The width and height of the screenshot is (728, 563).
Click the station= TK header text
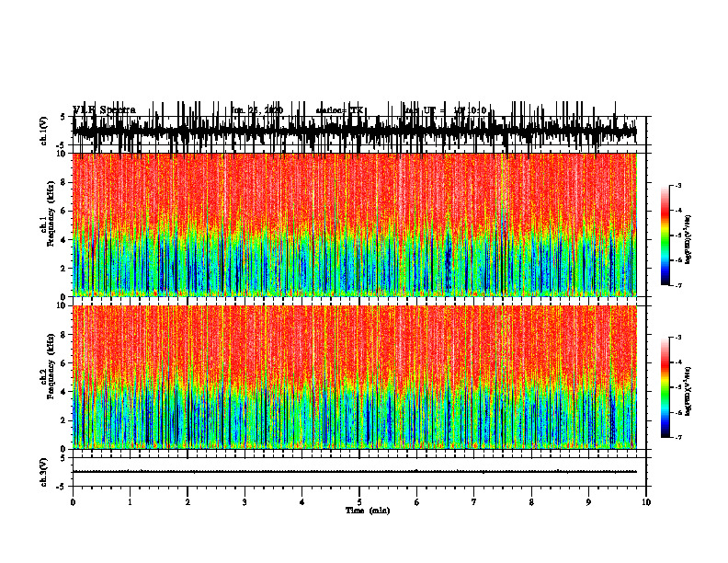(x=339, y=110)
